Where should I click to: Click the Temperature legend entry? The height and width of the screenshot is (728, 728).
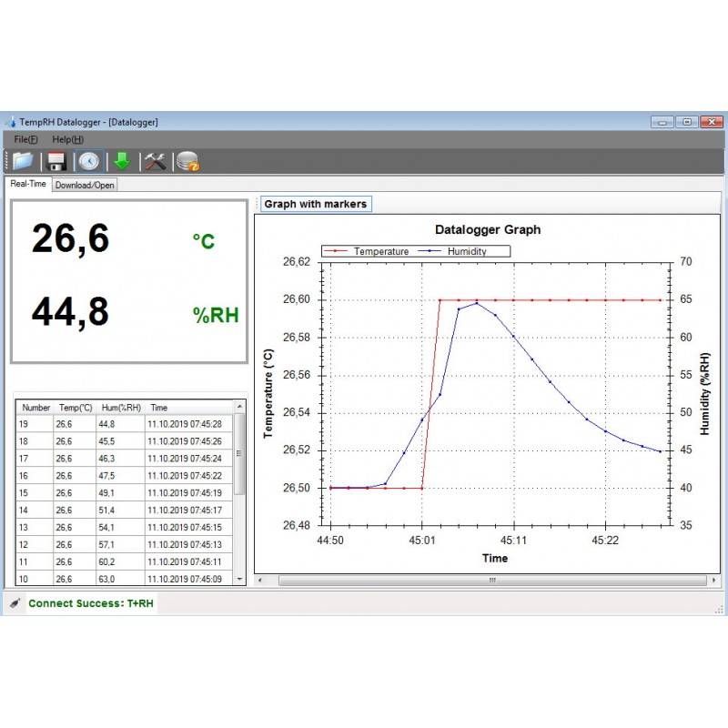[368, 251]
